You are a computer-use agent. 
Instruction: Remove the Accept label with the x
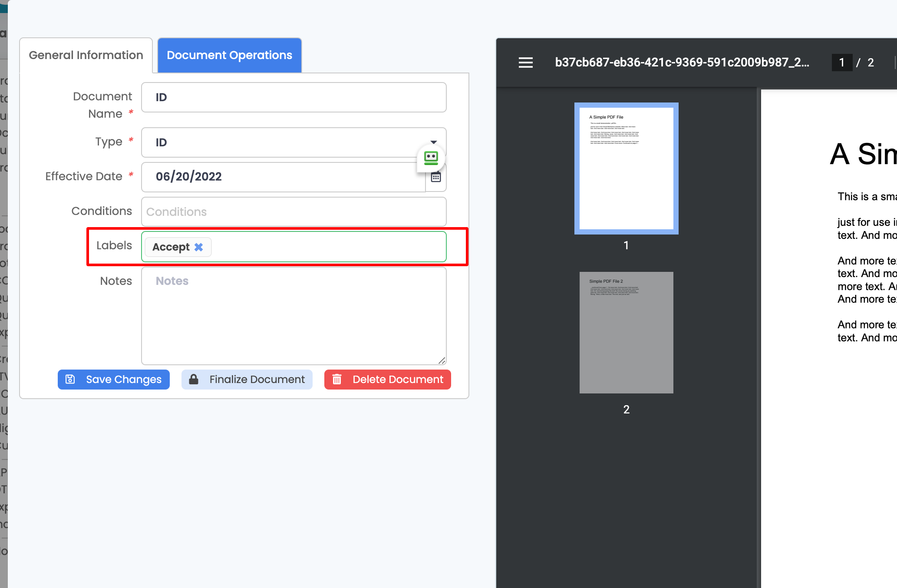(199, 247)
